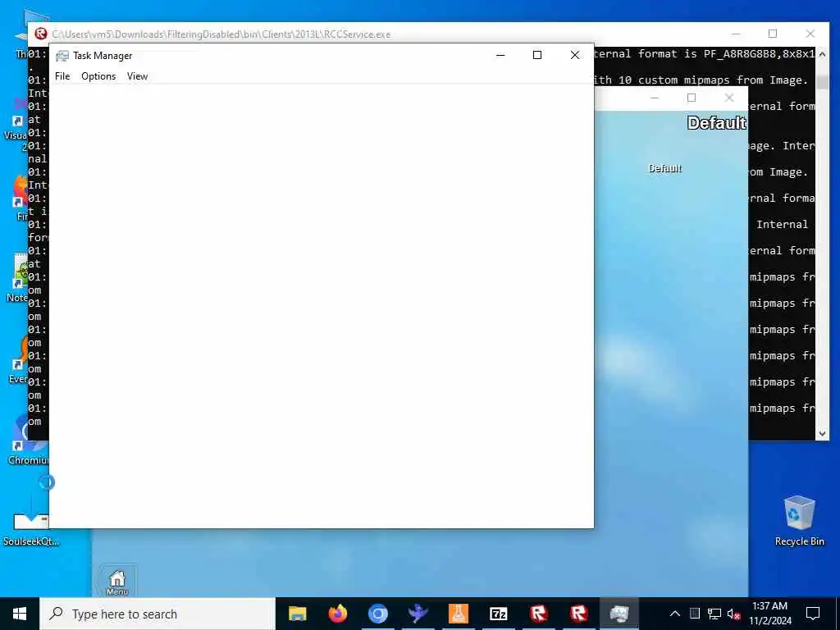Open File Explorer from the taskbar
The width and height of the screenshot is (840, 630).
(x=297, y=614)
